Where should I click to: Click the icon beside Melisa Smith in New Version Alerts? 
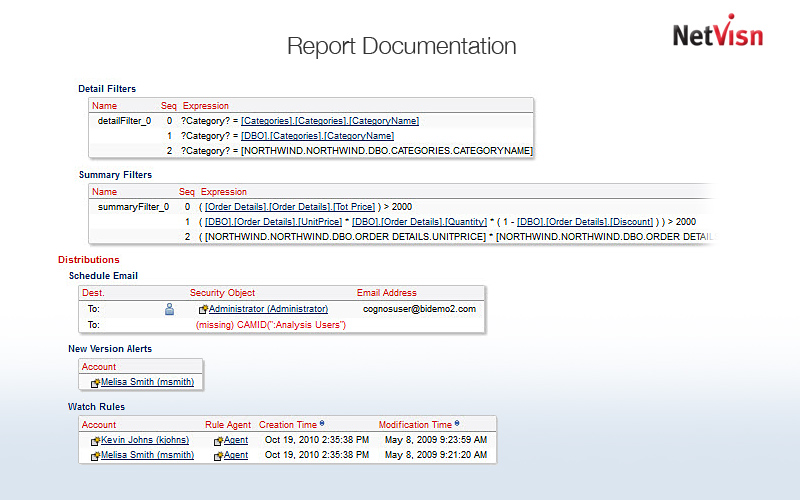(95, 383)
